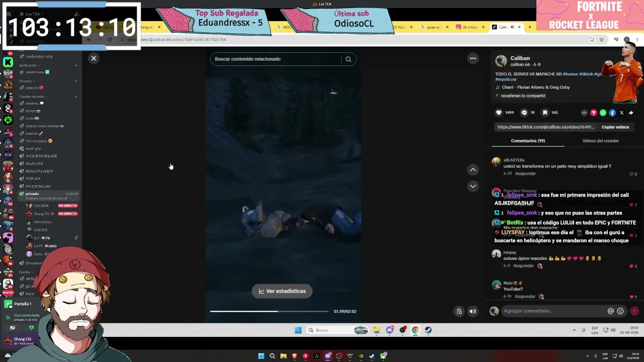Go to next video with down chevron
Screen dimensions: 644x362
473,186
